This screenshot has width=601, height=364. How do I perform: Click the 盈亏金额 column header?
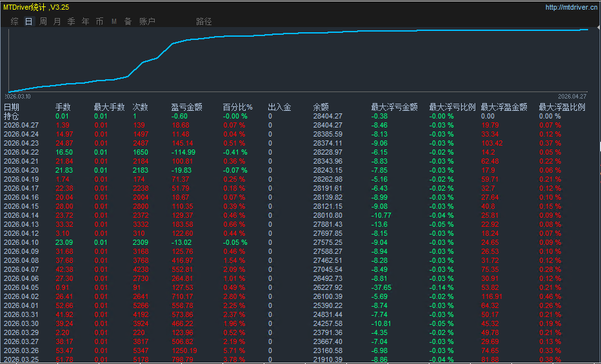tap(186, 107)
